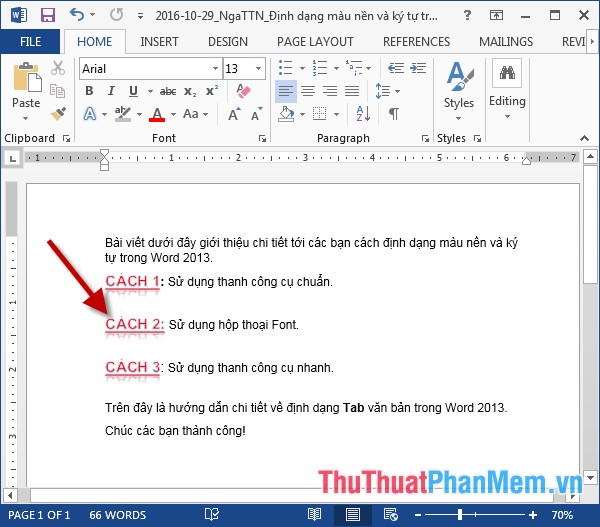This screenshot has width=600, height=527.
Task: Expand Numbering list dropdown arrow
Action: [x=336, y=69]
